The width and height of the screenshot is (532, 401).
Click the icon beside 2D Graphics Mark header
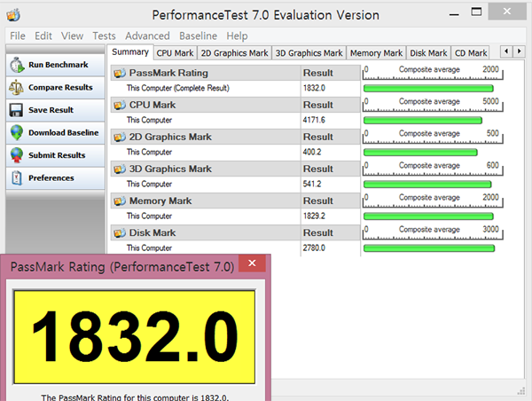click(120, 137)
